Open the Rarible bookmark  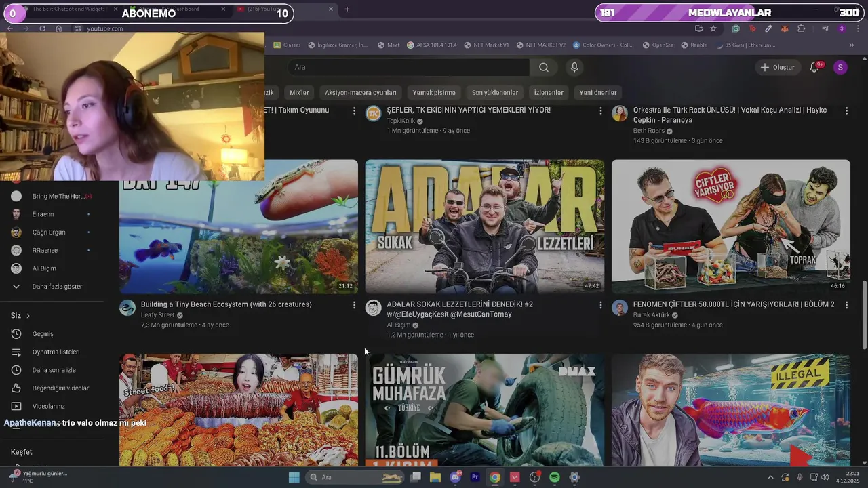pos(693,45)
